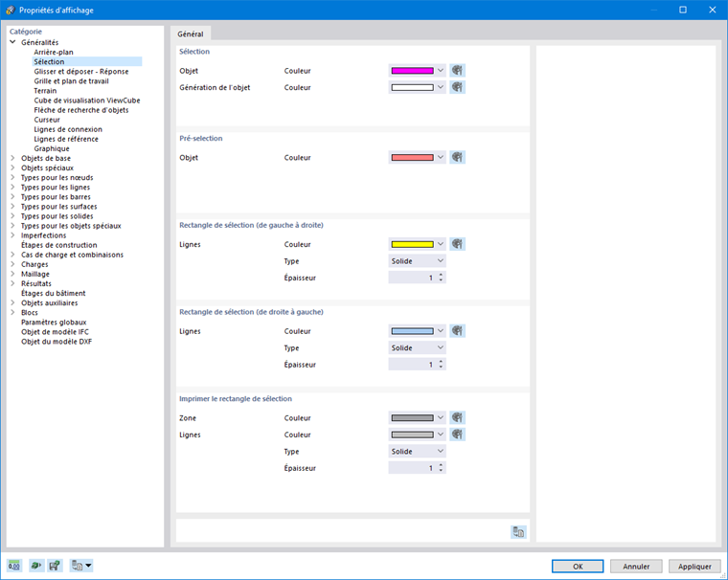Click the Appliquer button
Screen dimensions: 728x580
point(694,566)
